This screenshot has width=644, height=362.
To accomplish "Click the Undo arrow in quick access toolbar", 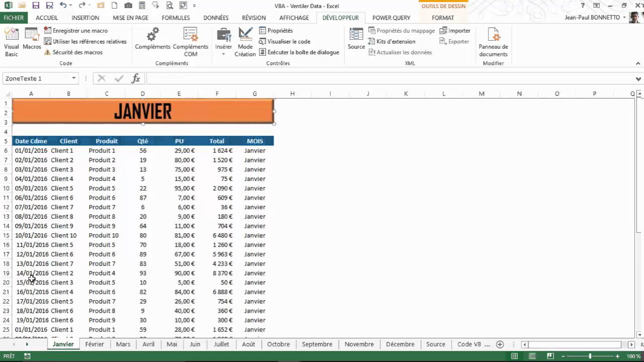I will click(x=62, y=6).
